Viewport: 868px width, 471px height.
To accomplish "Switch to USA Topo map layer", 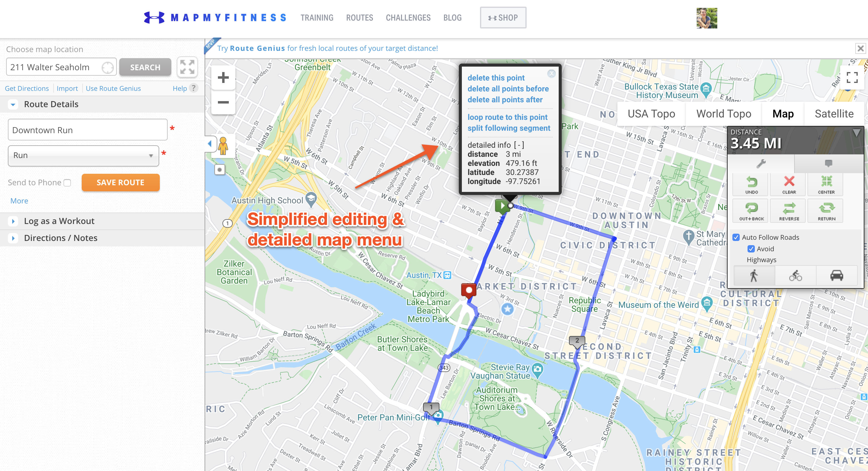I will tap(651, 114).
